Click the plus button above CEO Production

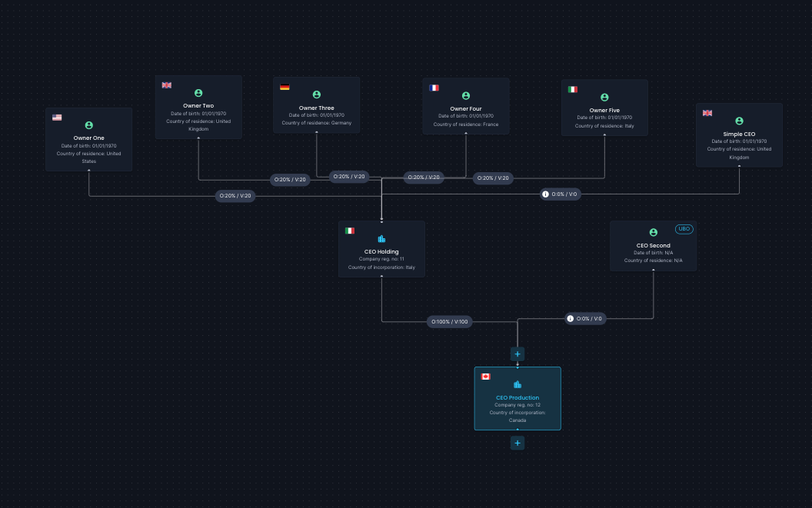[x=517, y=354]
